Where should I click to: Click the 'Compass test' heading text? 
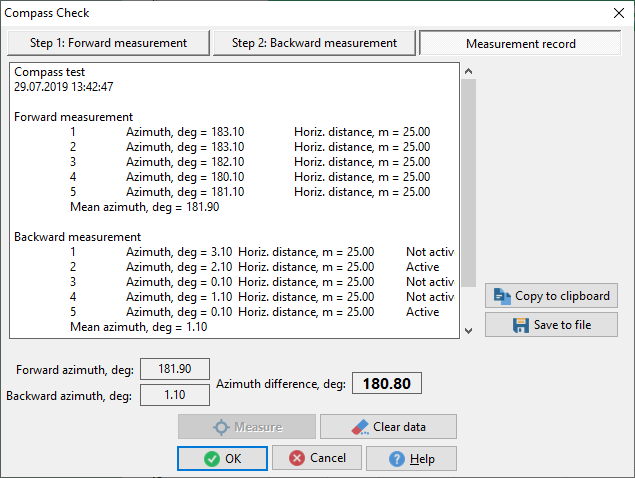pos(49,72)
